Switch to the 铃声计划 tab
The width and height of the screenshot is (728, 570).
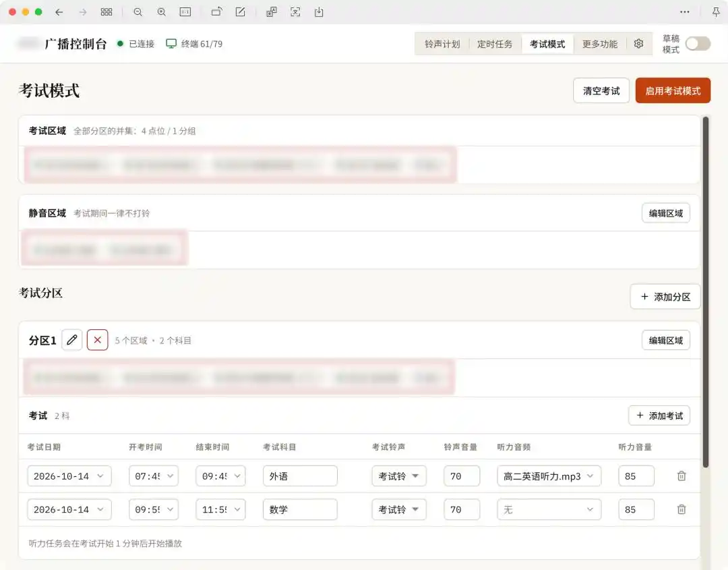coord(442,44)
